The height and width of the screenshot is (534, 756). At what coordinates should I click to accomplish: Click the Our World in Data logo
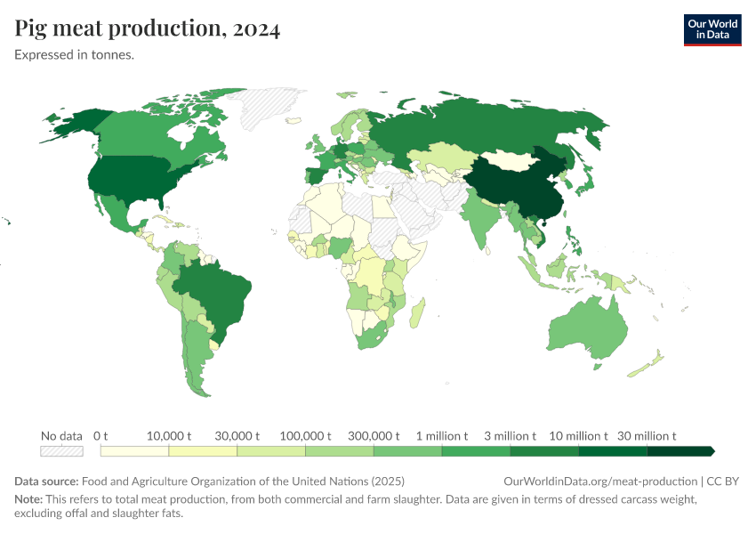pos(712,29)
